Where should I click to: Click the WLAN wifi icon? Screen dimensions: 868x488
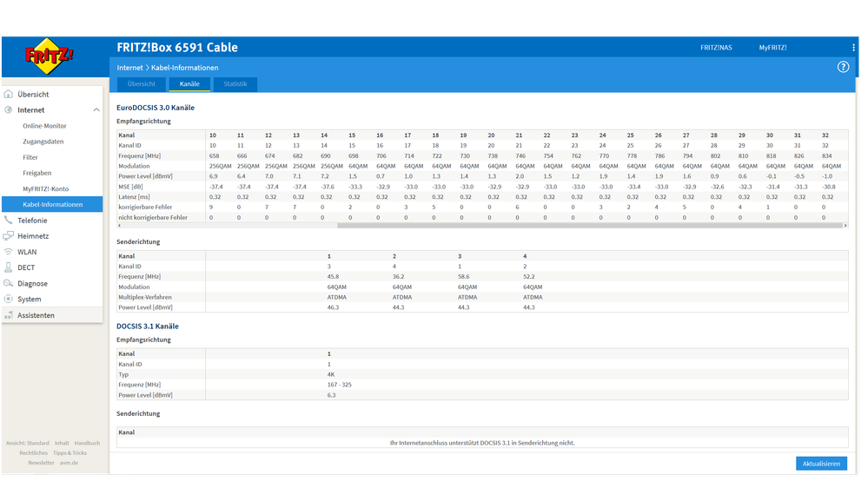pyautogui.click(x=9, y=252)
